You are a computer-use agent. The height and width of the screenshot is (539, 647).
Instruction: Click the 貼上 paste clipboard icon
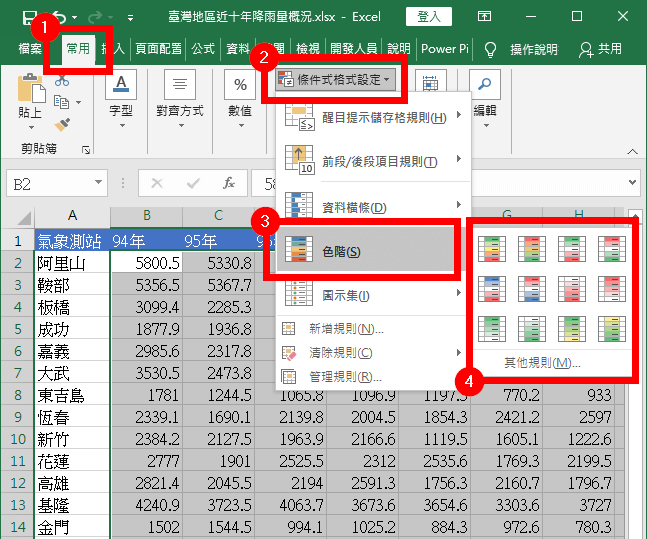coord(31,87)
